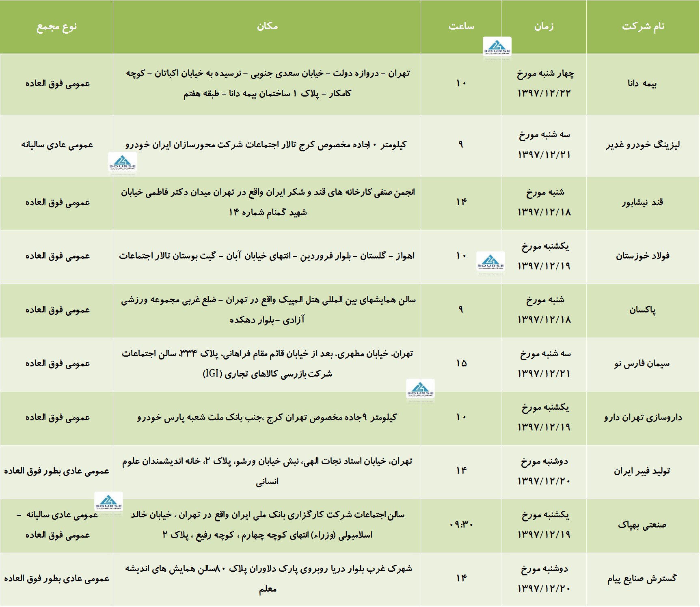Select company name 'تولید فیبر ایران'
Image resolution: width=700 pixels, height=607 pixels.
click(x=642, y=471)
